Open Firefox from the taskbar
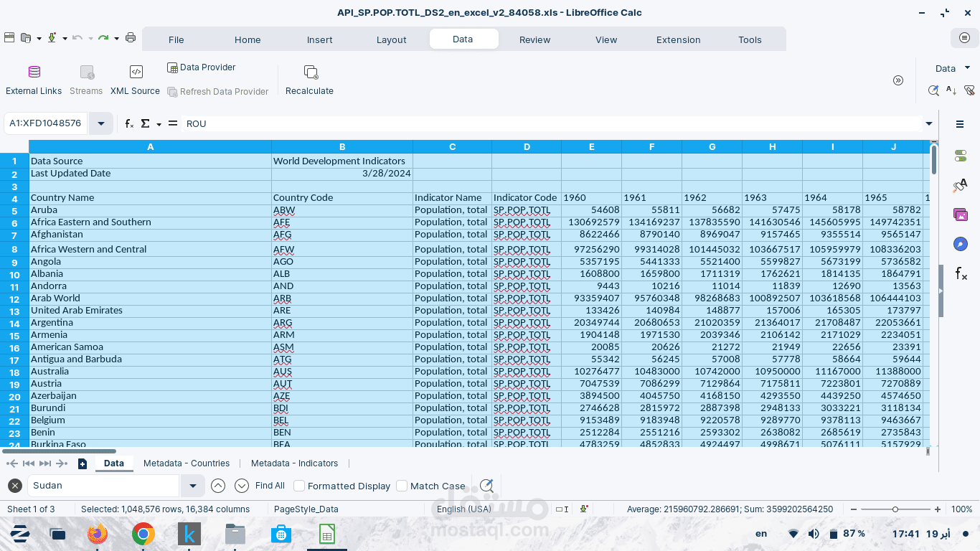 click(x=98, y=534)
